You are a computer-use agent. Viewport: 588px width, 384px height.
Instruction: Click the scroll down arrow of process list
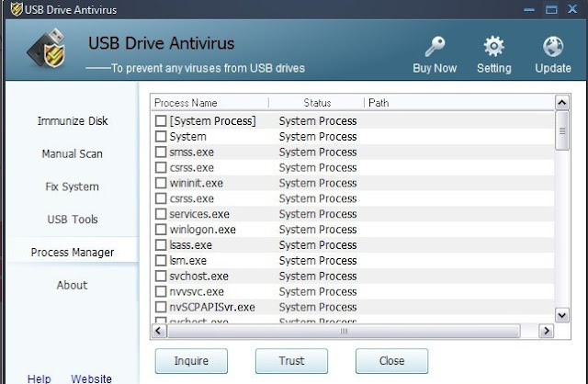(561, 315)
